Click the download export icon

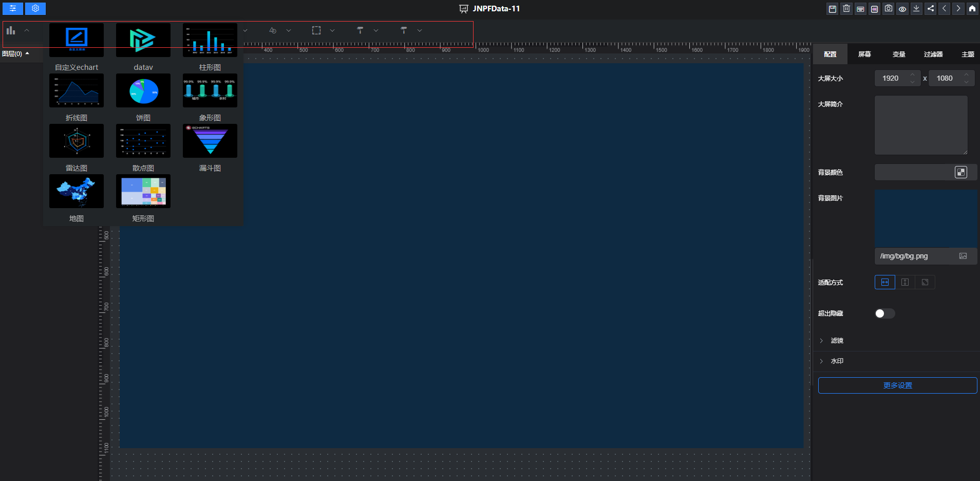[x=916, y=9]
